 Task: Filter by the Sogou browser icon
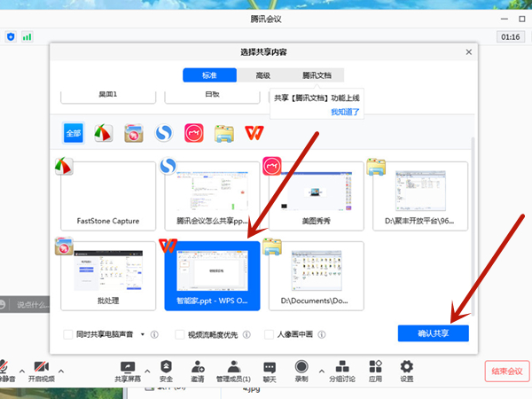pyautogui.click(x=163, y=133)
